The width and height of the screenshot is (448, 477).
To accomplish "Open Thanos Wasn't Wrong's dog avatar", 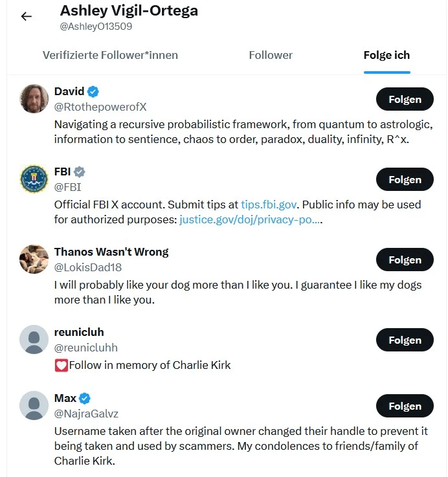I will (x=34, y=259).
